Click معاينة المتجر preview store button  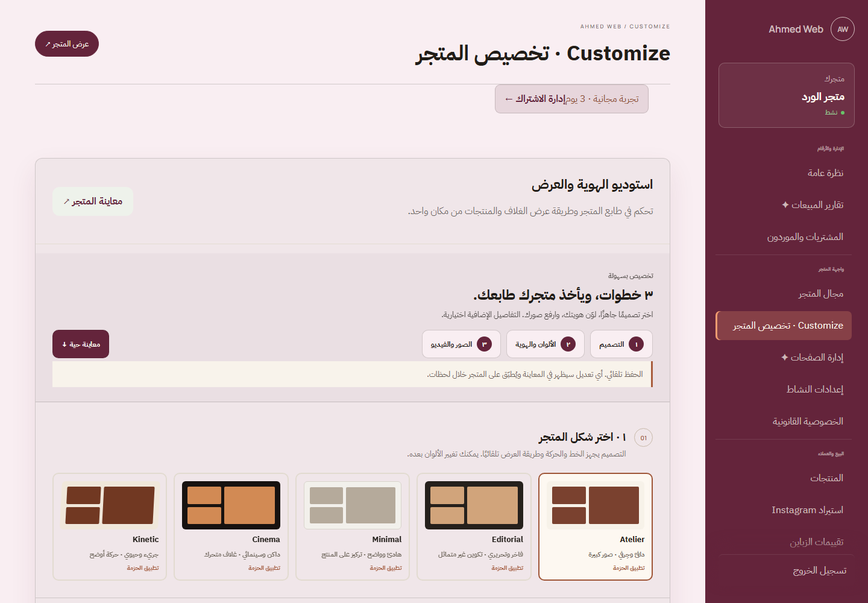(93, 201)
